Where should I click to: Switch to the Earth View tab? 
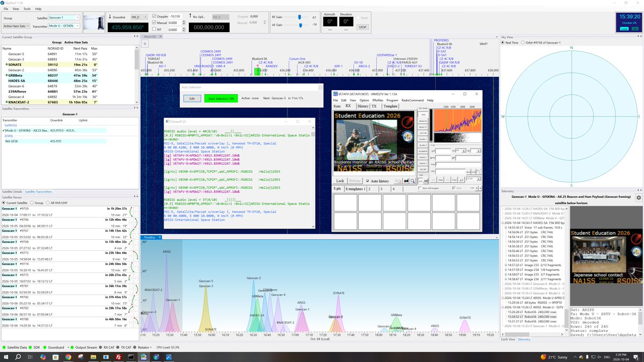pos(508,339)
